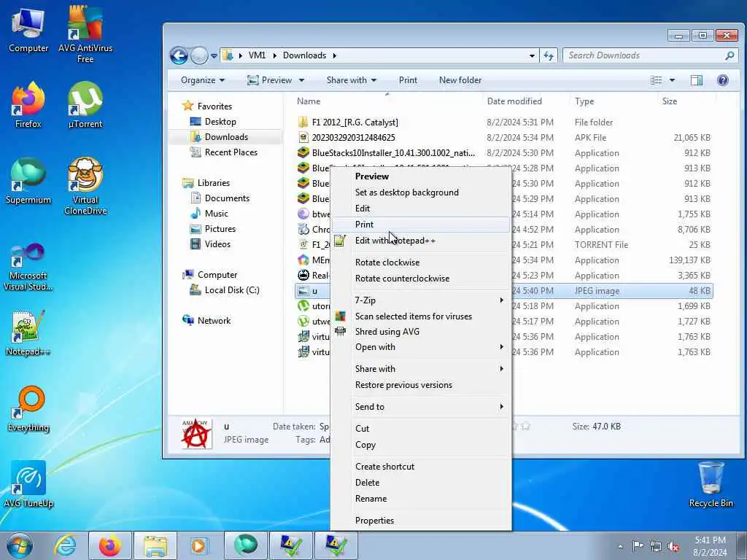Viewport: 747px width, 560px height.
Task: Open Everything search desktop shortcut
Action: (x=28, y=409)
